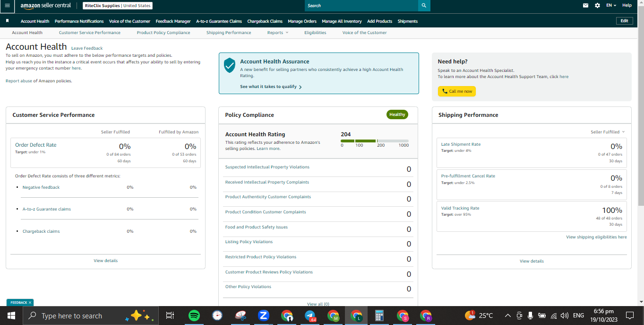Open the Seller Fulfilled shipping dropdown
This screenshot has height=325, width=644.
point(608,132)
